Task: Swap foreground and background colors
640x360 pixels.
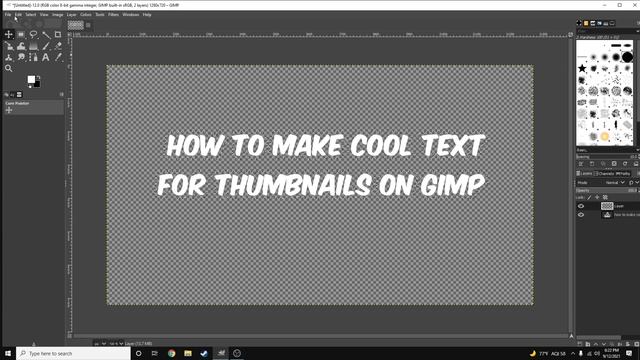Action: point(38,77)
